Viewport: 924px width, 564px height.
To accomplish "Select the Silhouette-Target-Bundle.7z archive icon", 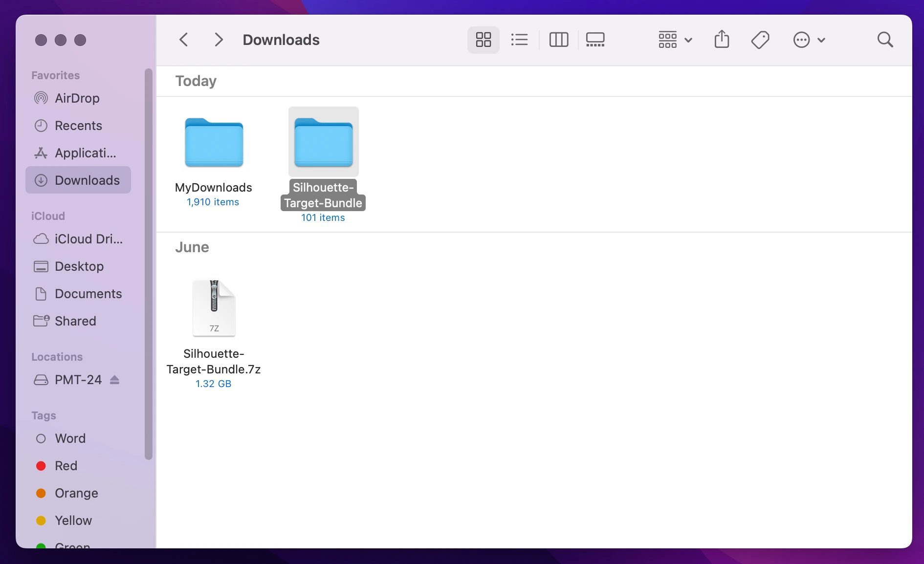I will pos(214,308).
